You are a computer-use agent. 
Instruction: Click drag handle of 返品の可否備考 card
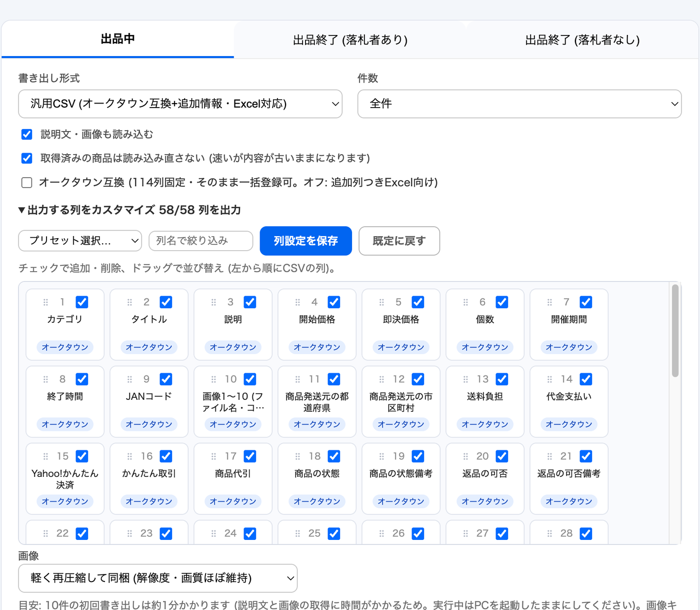point(549,456)
